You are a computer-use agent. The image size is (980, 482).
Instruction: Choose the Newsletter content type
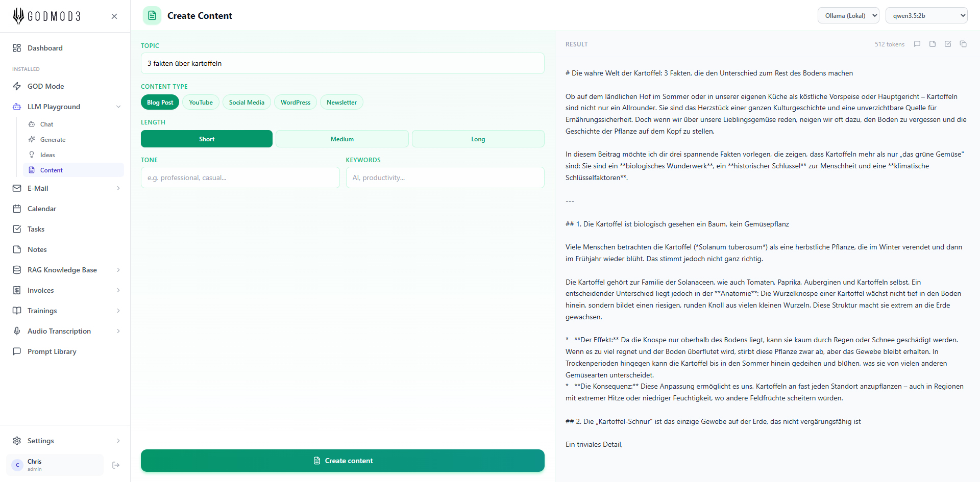tap(341, 103)
